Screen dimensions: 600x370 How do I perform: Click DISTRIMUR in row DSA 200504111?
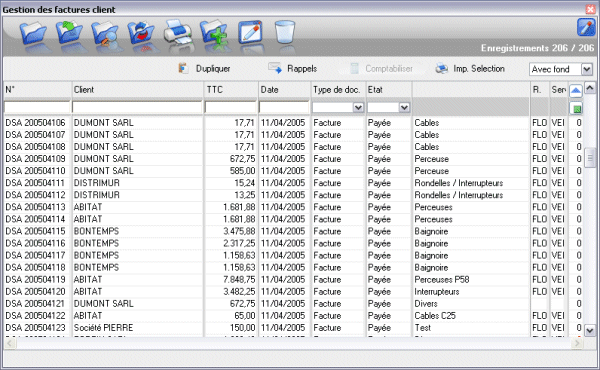click(97, 183)
